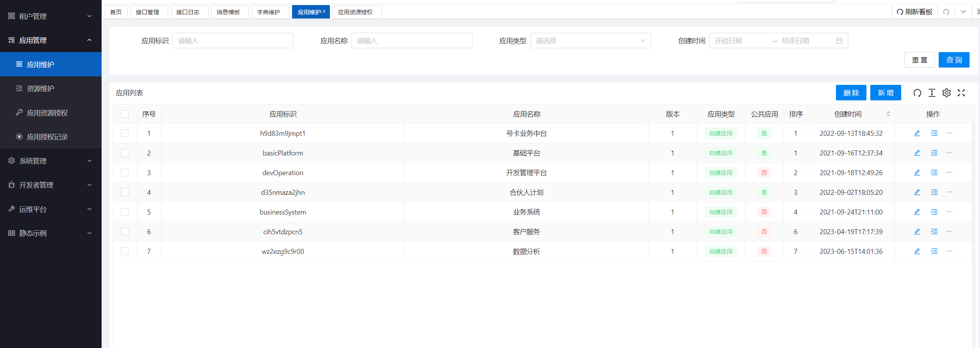The height and width of the screenshot is (348, 980).
Task: Select 应用维护 in the sidebar
Action: (51, 64)
